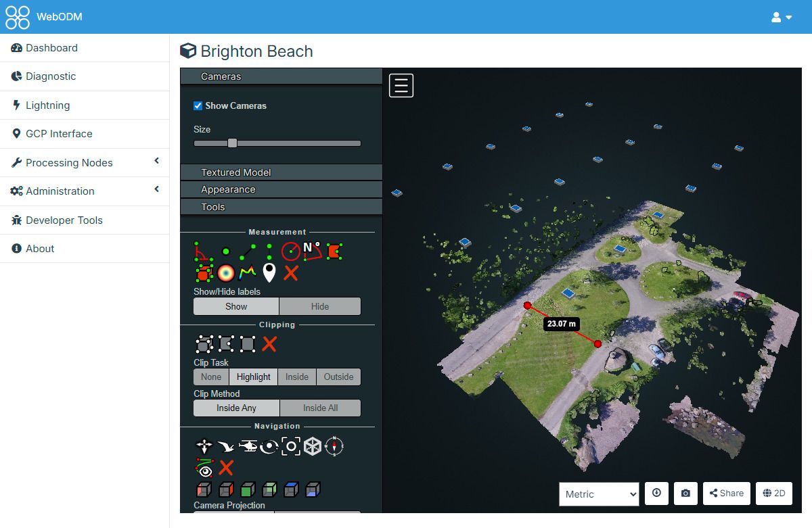Expand the Processing Nodes menu

[70, 162]
